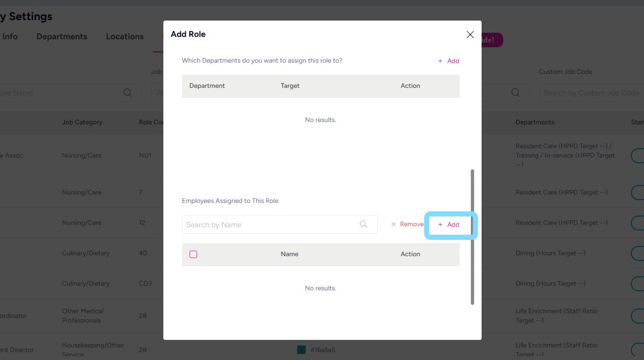Add a department to assign this role
This screenshot has width=644, height=360.
pyautogui.click(x=448, y=61)
